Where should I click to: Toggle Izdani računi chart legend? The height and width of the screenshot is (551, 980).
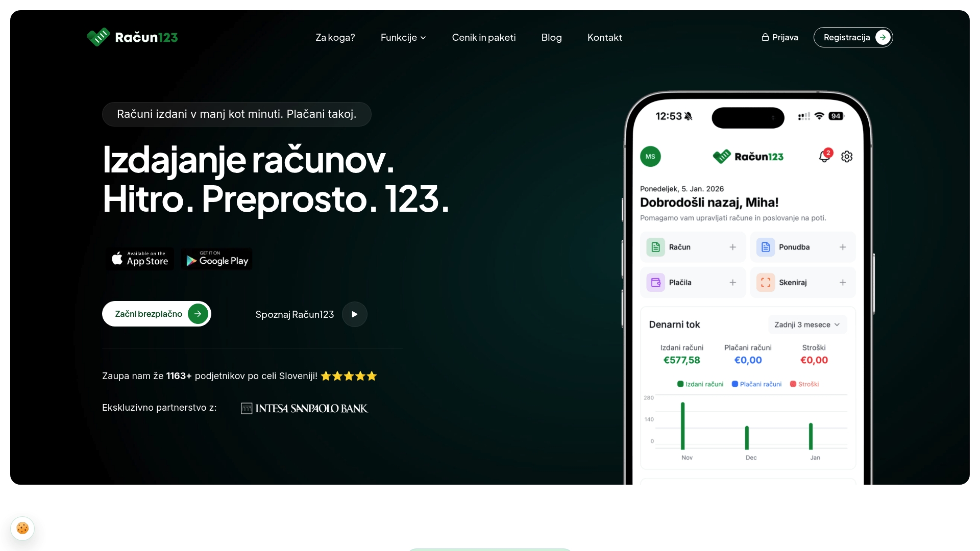(700, 384)
